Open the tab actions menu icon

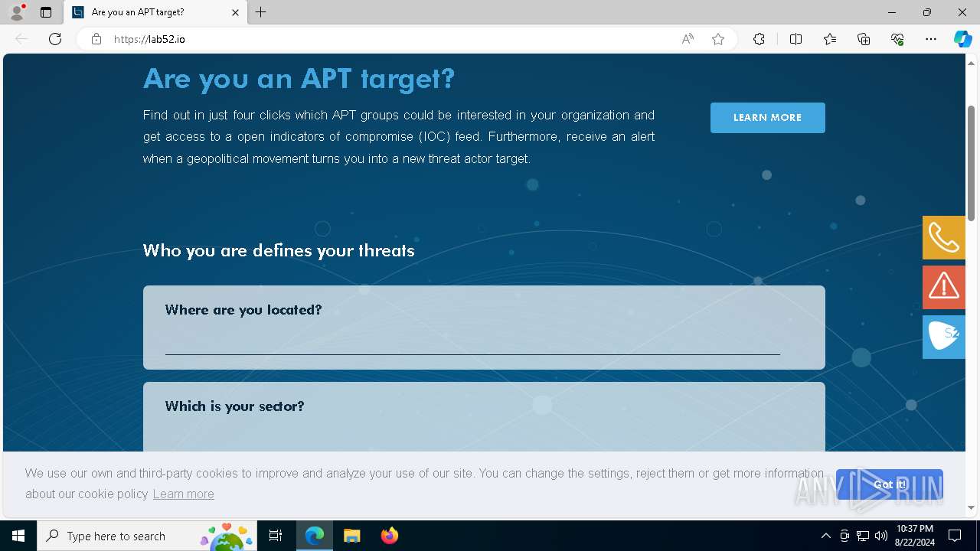click(46, 12)
